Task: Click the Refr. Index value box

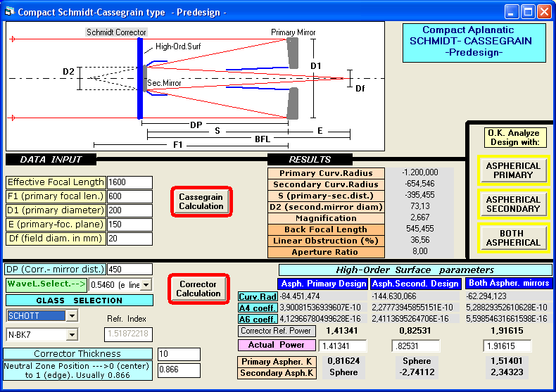Action: 128,334
